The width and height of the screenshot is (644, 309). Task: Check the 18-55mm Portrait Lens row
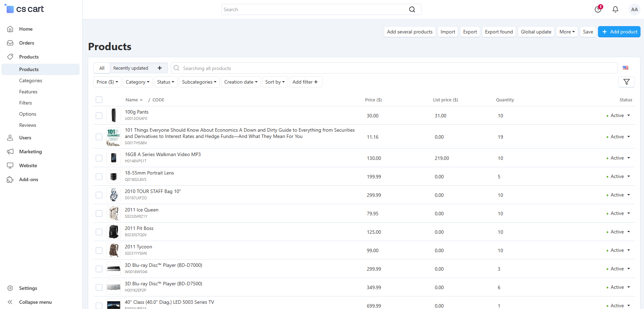coord(99,177)
